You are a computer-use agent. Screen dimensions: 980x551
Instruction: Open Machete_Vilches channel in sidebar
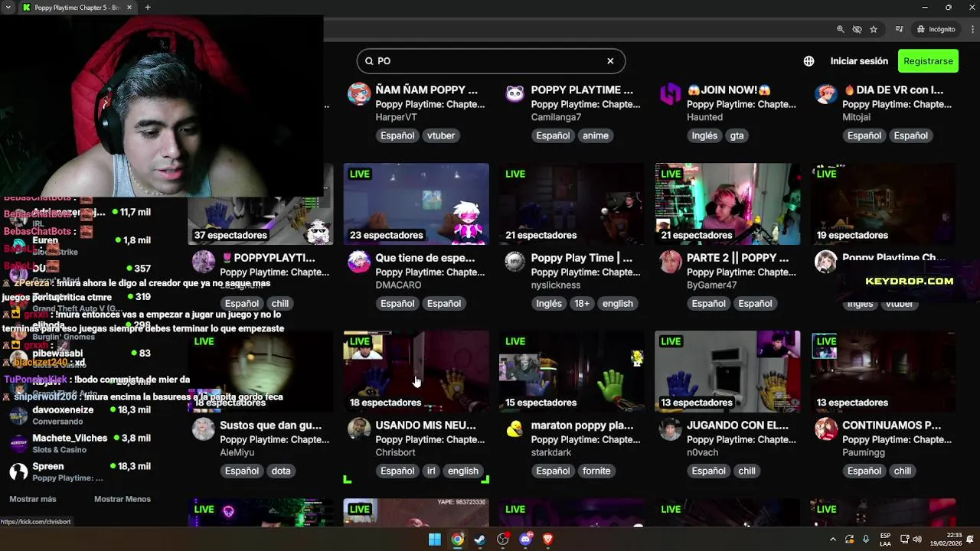[80, 443]
